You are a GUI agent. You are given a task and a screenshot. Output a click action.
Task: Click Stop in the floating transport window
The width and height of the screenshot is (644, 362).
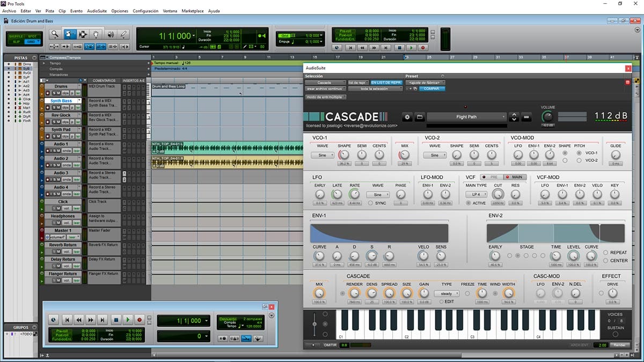point(115,320)
